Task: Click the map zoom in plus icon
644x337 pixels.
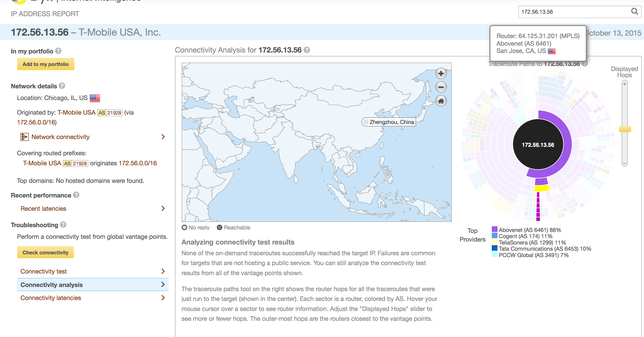Action: 441,74
